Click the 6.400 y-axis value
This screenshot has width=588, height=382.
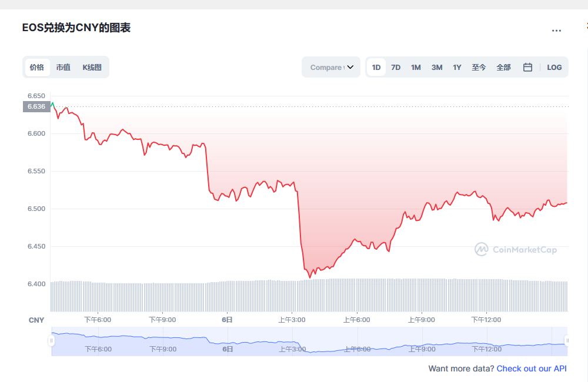(36, 284)
